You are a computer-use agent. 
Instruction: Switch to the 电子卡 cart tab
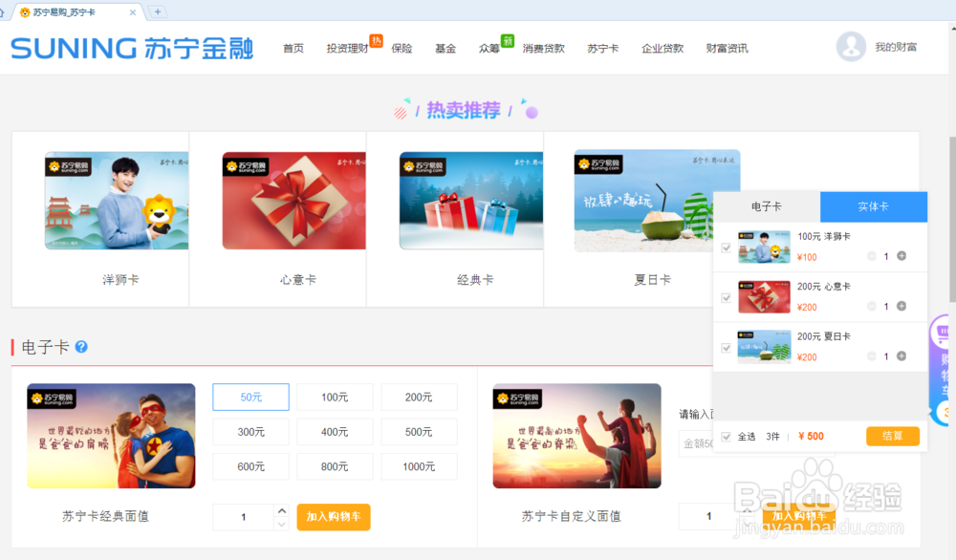[767, 206]
